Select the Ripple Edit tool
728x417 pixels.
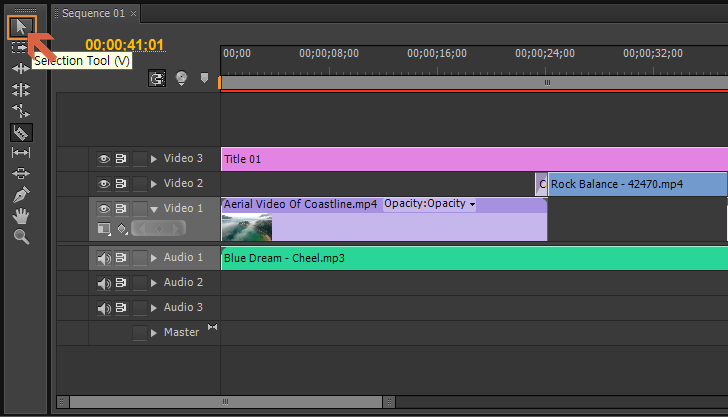click(21, 69)
